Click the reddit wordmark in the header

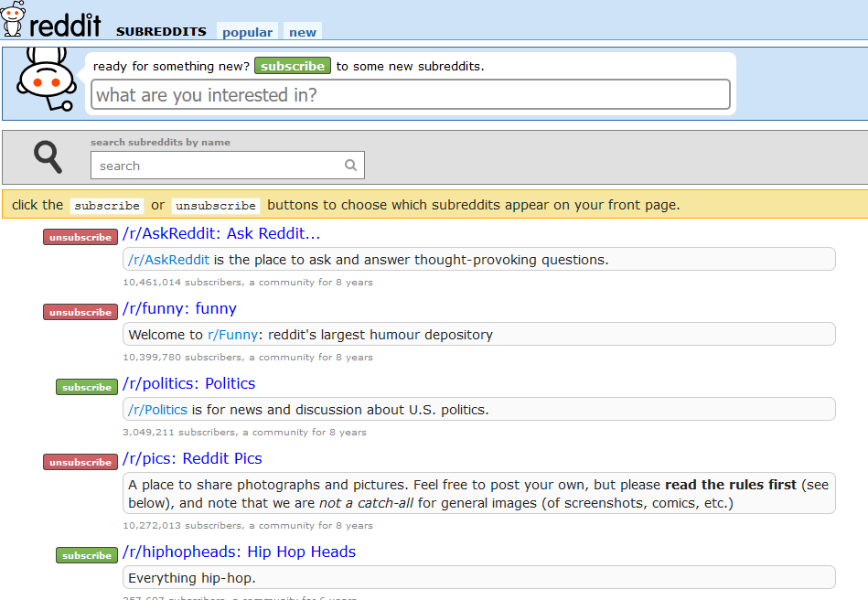65,26
